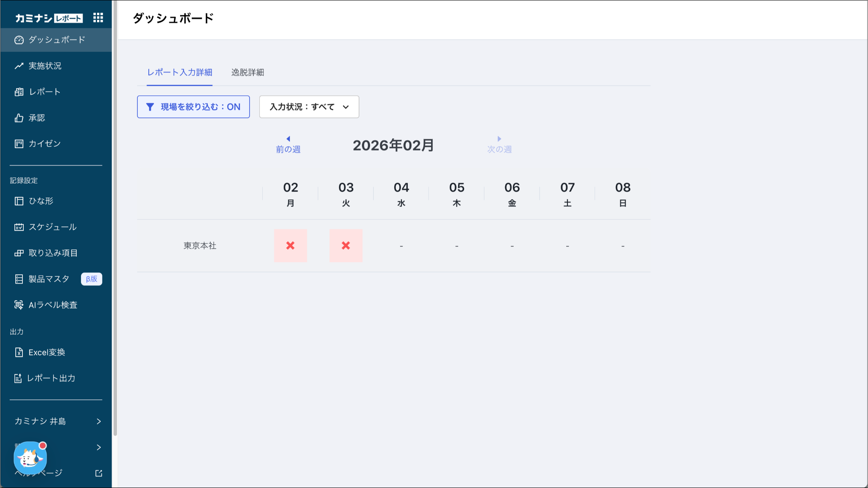
Task: Switch to the 逸脱詳細 tab
Action: 248,73
